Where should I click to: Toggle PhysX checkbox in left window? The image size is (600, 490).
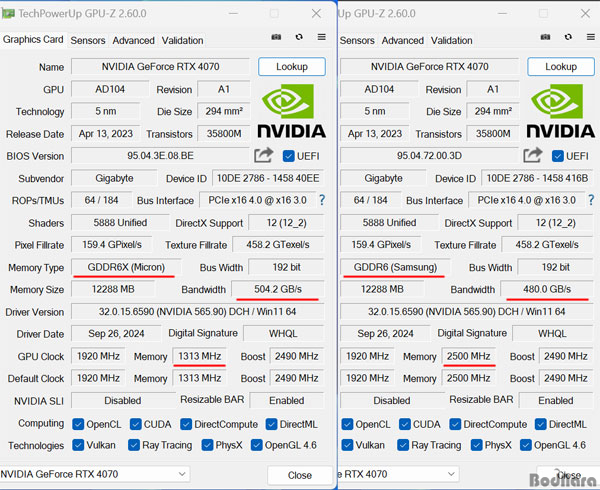pyautogui.click(x=207, y=445)
